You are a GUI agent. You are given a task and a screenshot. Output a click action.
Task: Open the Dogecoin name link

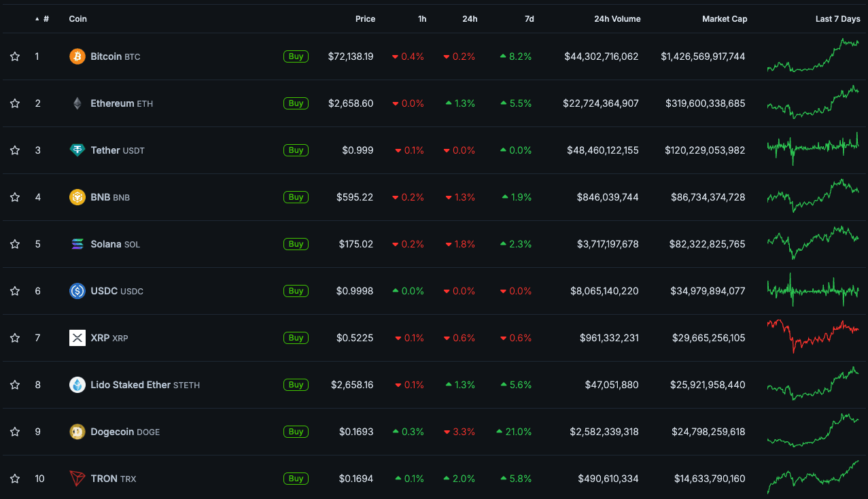pyautogui.click(x=125, y=432)
